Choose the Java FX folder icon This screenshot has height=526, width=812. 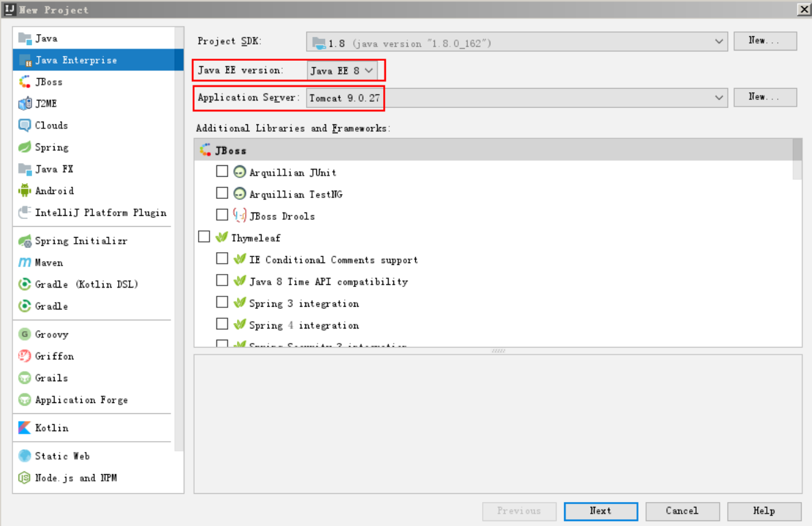(25, 169)
